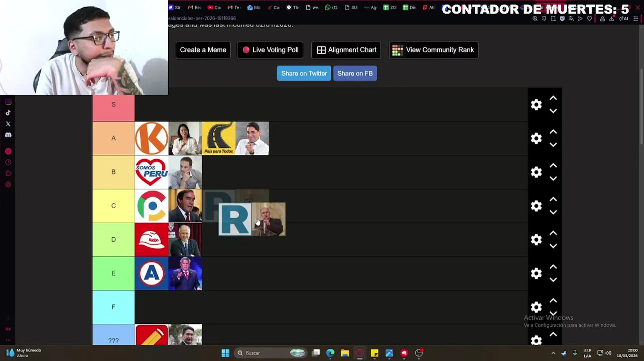Screen dimensions: 644x361
Task: Click the pink S tier label
Action: (x=113, y=105)
